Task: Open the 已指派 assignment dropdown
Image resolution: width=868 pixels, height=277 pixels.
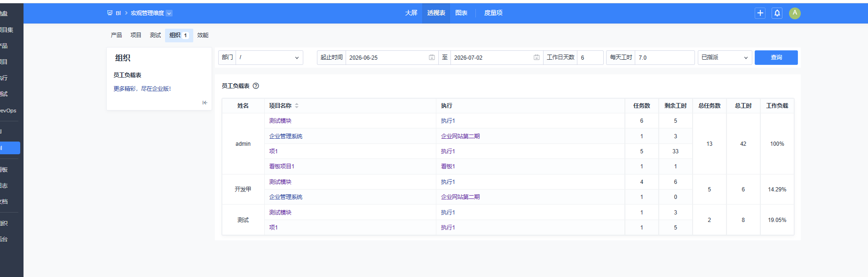Action: [725, 57]
